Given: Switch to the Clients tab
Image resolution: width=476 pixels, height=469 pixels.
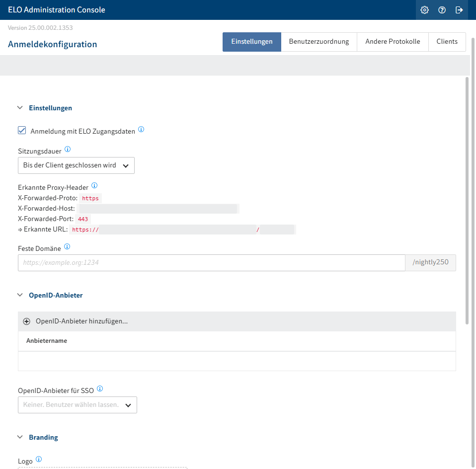Looking at the screenshot, I should [x=447, y=42].
